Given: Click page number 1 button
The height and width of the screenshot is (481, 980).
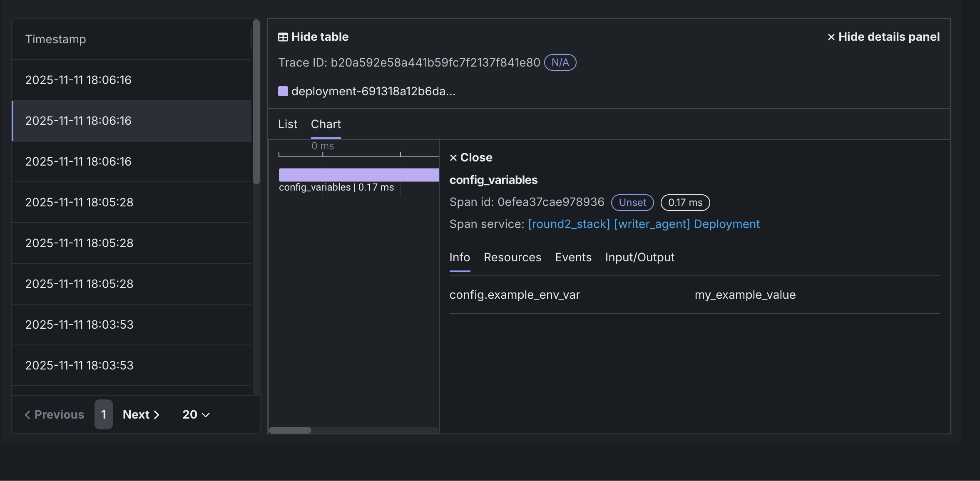Looking at the screenshot, I should point(103,414).
